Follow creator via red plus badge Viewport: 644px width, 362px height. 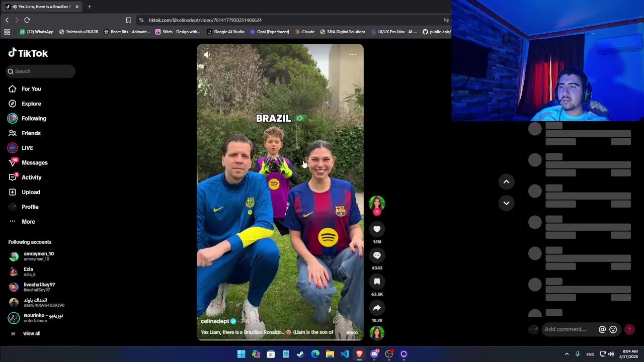377,212
